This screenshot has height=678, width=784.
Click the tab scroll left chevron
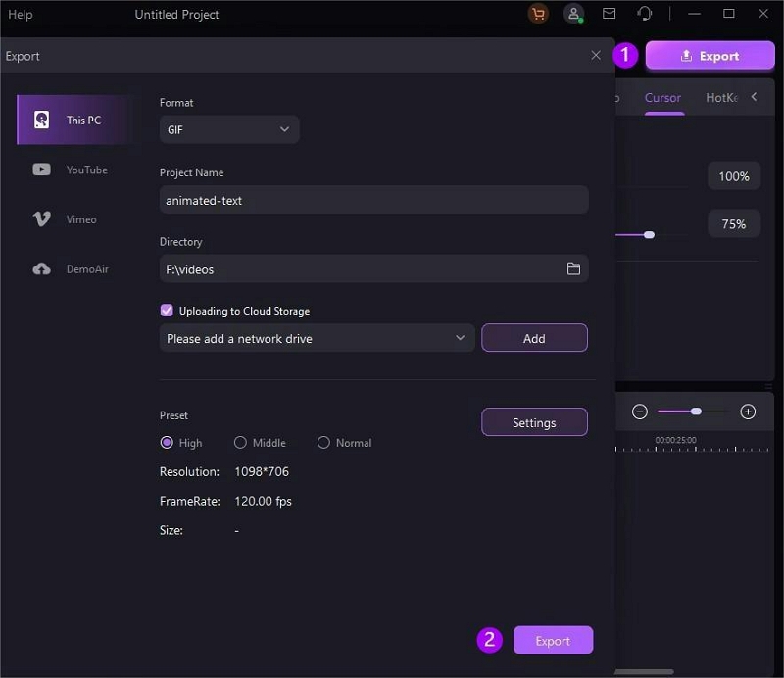(x=754, y=96)
